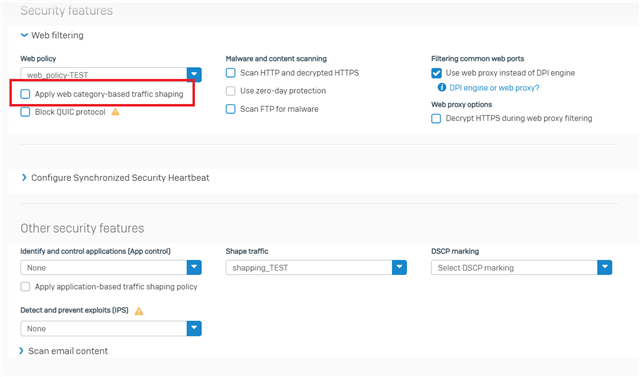Click the warning icon next to Detect and prevent exploits
This screenshot has width=640, height=377.
pyautogui.click(x=139, y=311)
